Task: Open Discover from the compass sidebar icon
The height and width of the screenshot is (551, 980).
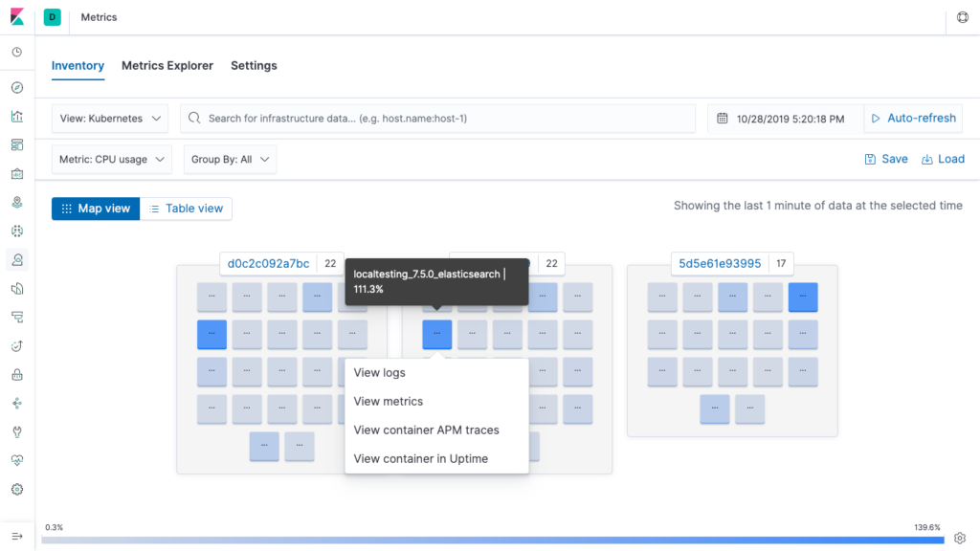Action: pos(17,88)
